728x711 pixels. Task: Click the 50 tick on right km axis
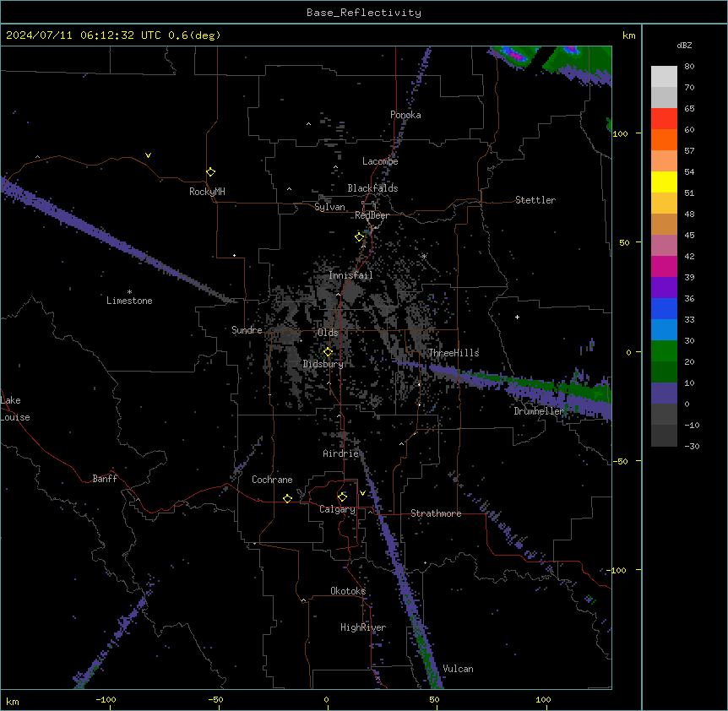pos(624,242)
